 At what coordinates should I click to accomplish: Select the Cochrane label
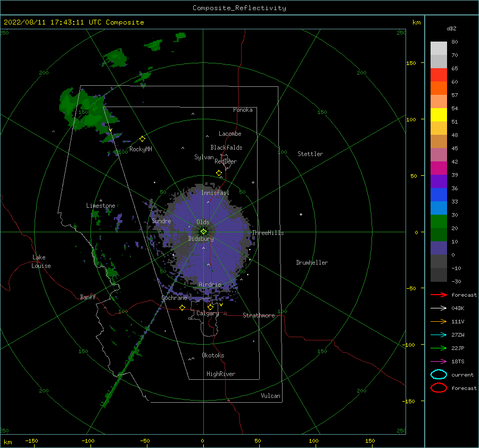coord(174,298)
